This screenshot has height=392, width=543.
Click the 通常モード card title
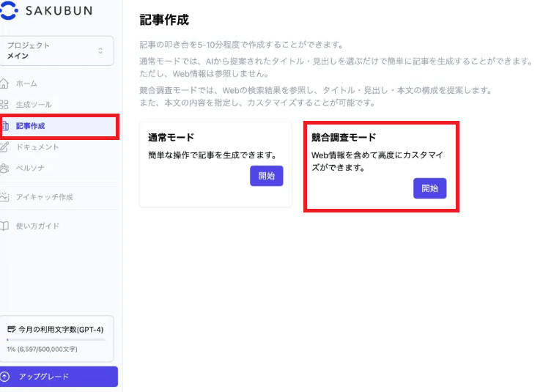171,138
